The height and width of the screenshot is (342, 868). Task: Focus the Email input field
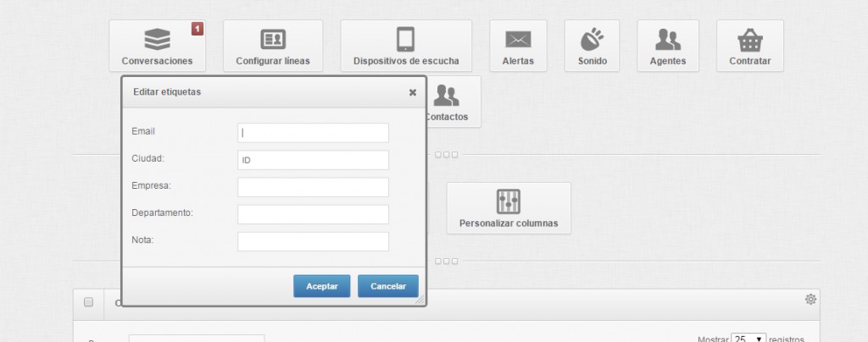click(x=314, y=133)
